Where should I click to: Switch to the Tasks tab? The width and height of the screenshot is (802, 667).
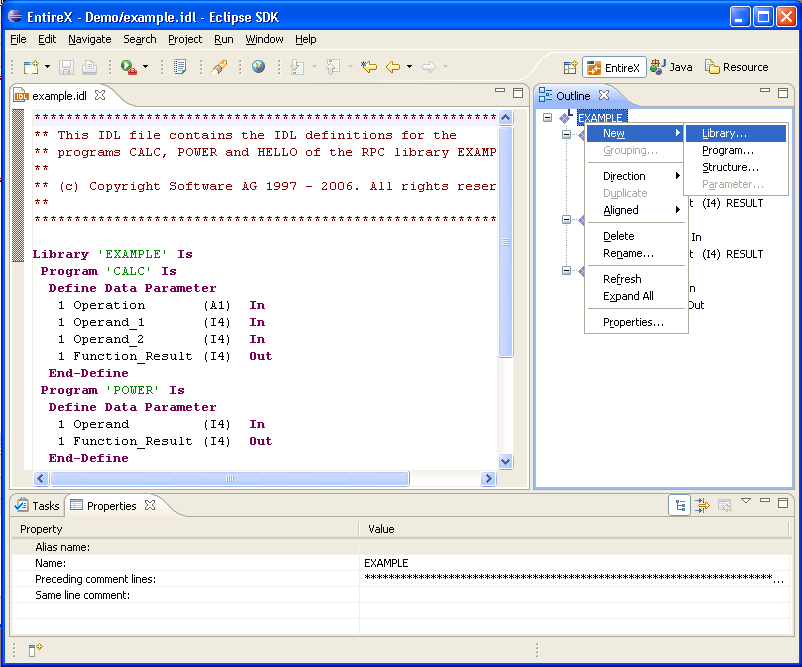click(37, 506)
